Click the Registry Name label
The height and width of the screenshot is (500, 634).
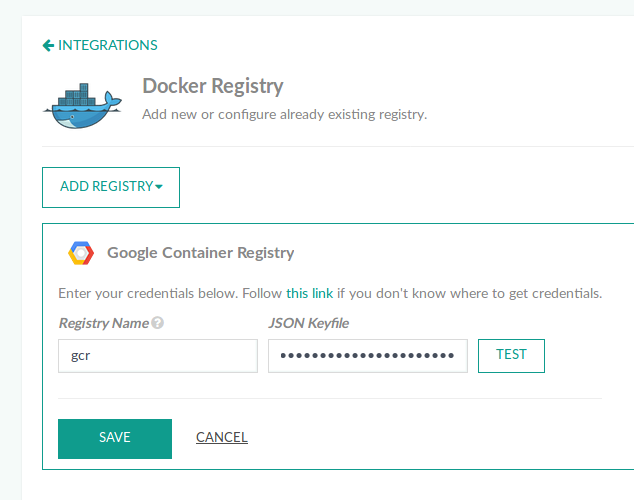pyautogui.click(x=104, y=323)
